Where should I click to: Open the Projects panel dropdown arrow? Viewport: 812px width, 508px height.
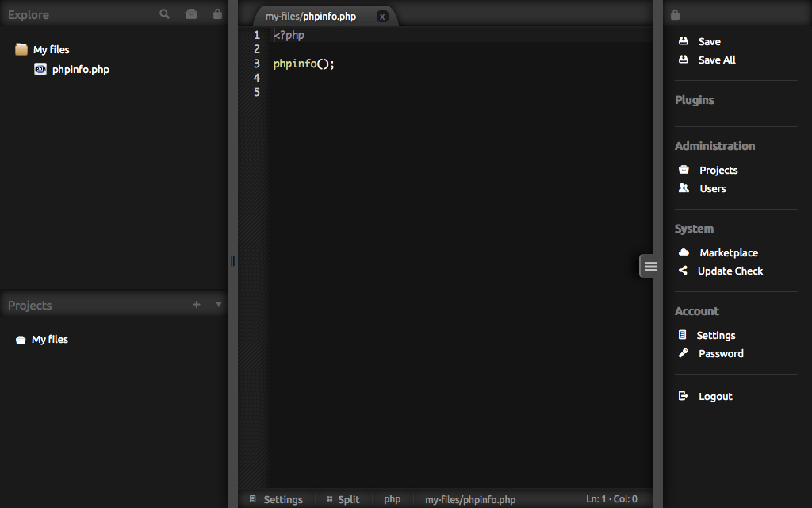(x=218, y=305)
